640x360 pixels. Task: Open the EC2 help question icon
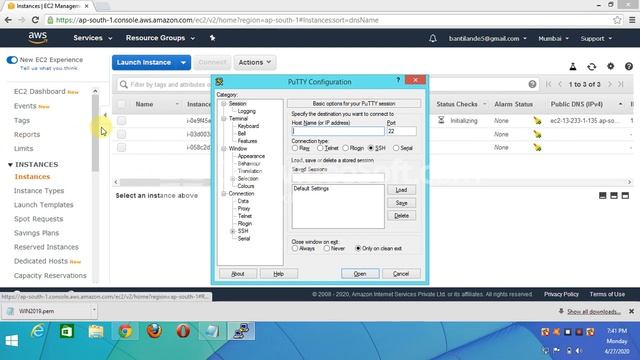(629, 66)
